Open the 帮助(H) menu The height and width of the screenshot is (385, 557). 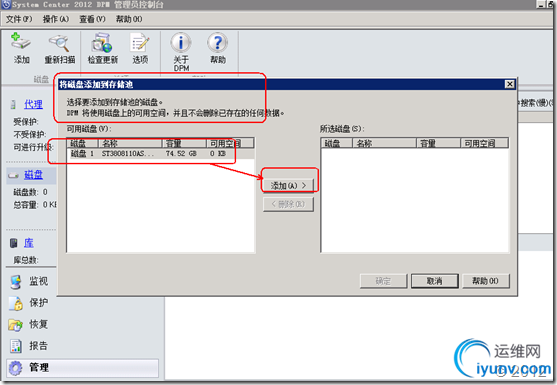(129, 19)
